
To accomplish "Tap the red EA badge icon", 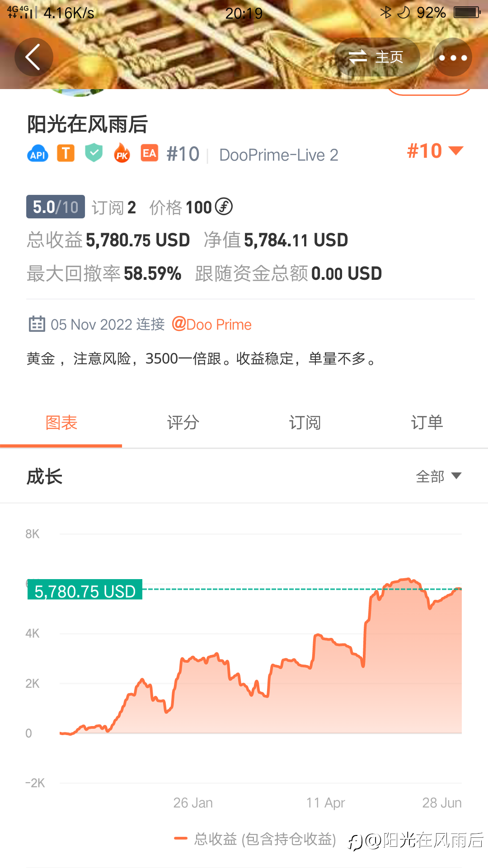I will pos(150,153).
